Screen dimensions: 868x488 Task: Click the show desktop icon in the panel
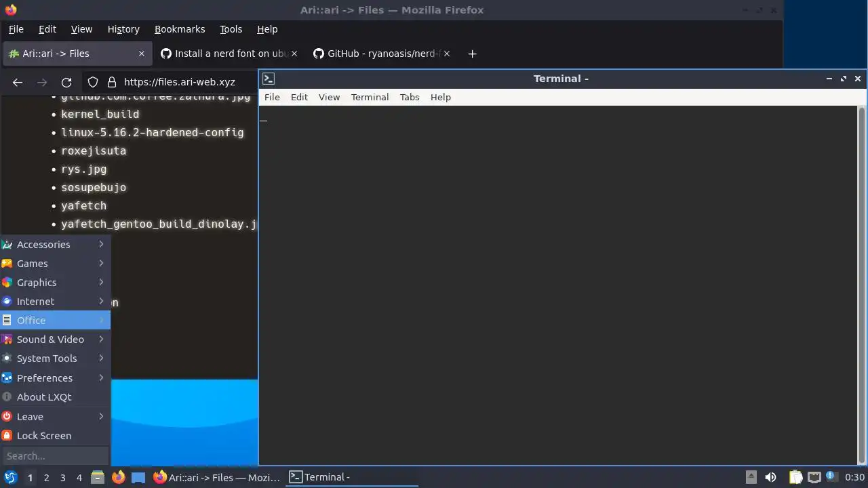[138, 477]
